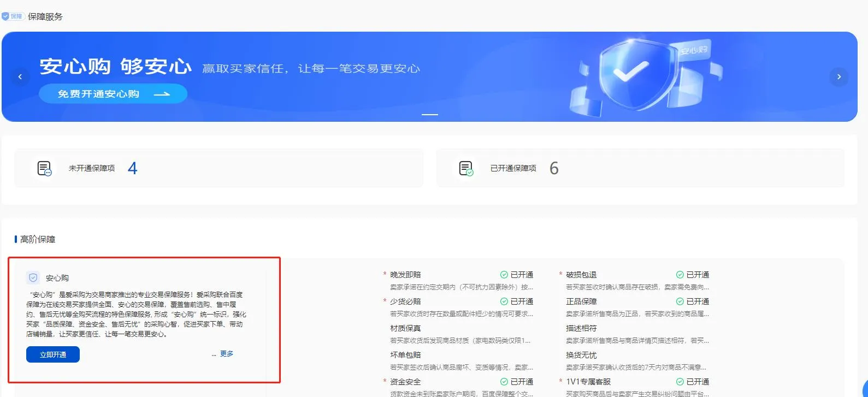Click 已开通保障项 label
The image size is (868, 397).
[513, 168]
